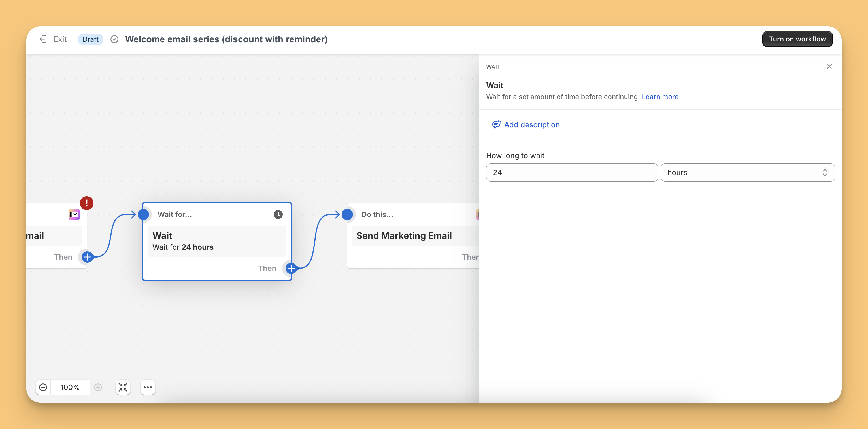Select the Wait for 24 hours step
The height and width of the screenshot is (429, 868).
(217, 241)
